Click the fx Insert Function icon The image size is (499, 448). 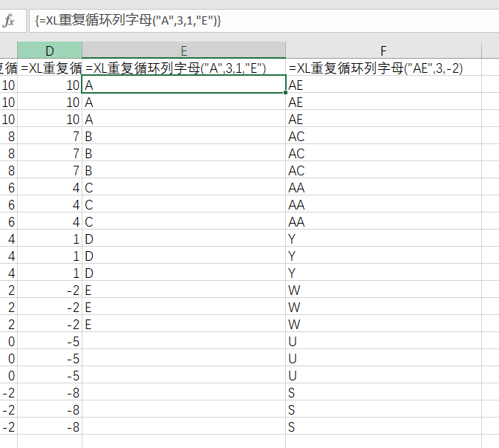point(9,21)
